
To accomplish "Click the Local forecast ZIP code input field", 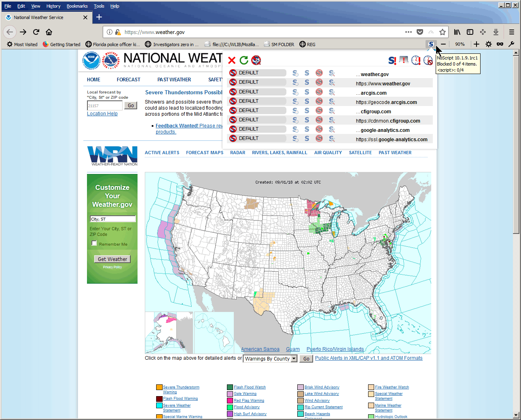I will click(x=105, y=106).
